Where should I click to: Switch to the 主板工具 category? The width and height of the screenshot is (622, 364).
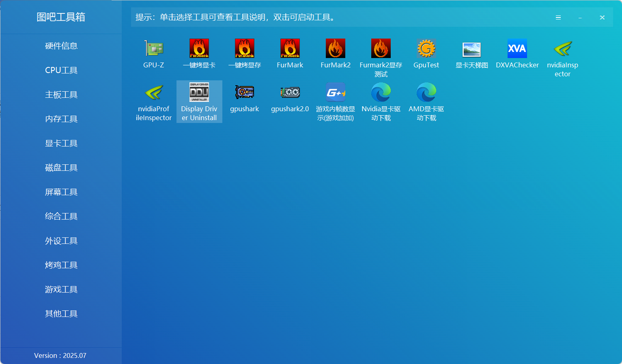[61, 95]
